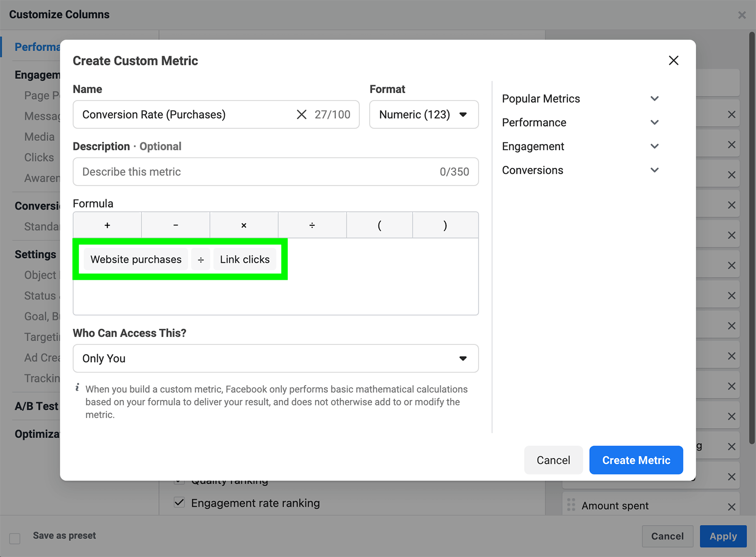Expand the Performance metrics section
Viewport: 756px width, 557px height.
(580, 122)
